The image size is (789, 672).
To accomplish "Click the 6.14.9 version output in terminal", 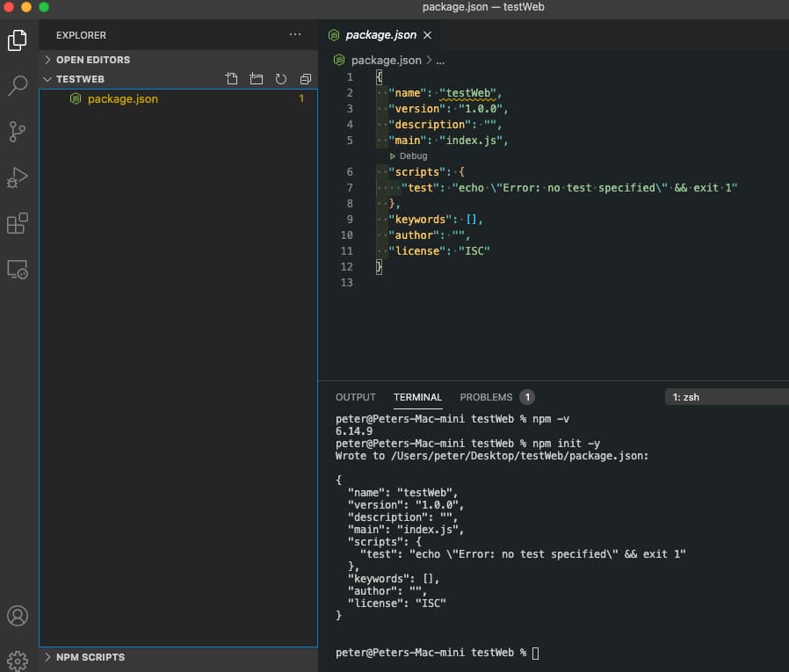I will [354, 431].
